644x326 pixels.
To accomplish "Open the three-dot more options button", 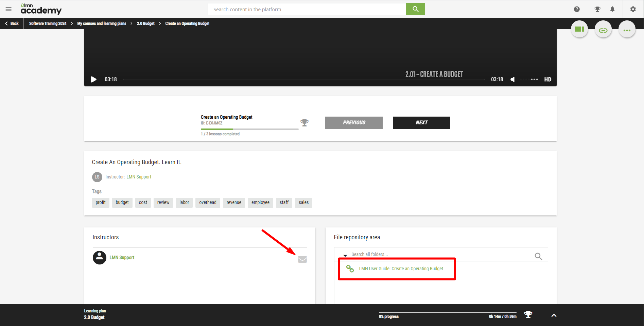I will point(627,30).
